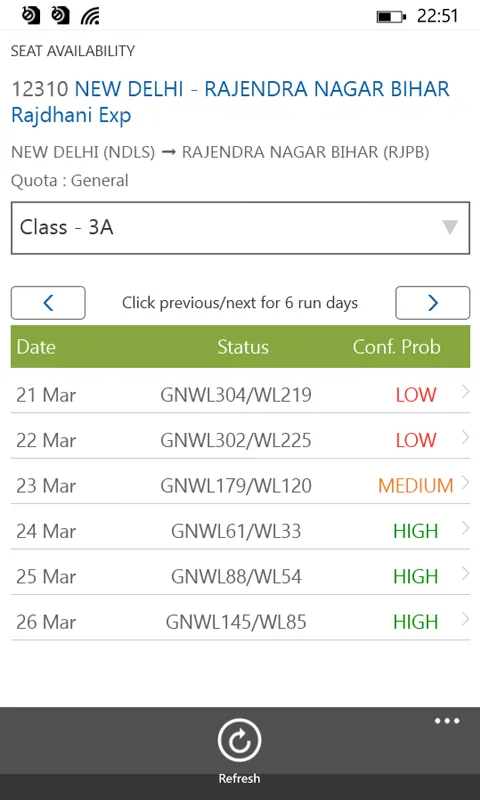Select status GNWL179/WL120
The width and height of the screenshot is (480, 800).
coord(236,486)
